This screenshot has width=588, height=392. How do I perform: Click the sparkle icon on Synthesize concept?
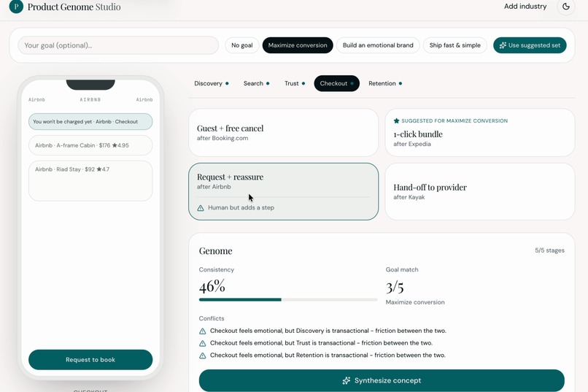[x=346, y=381]
